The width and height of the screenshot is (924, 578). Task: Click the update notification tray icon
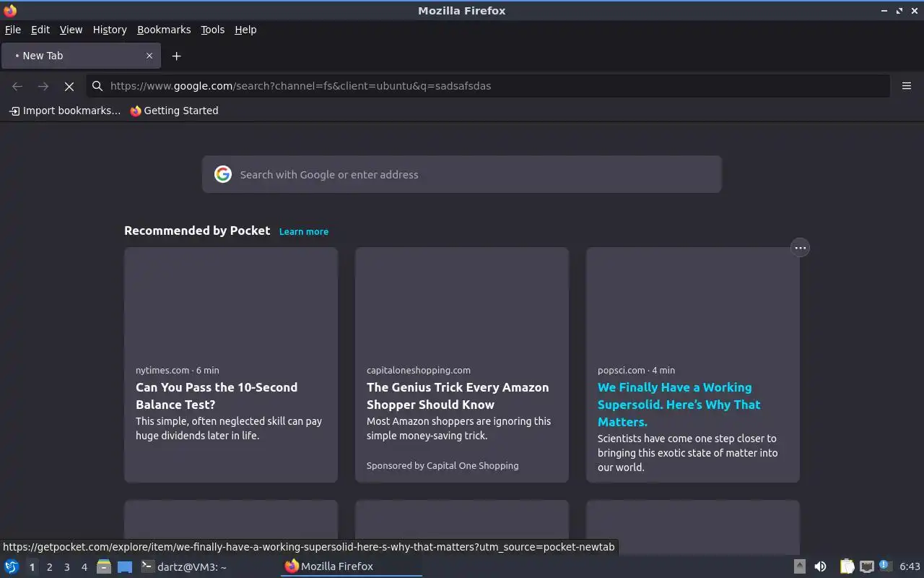[886, 566]
